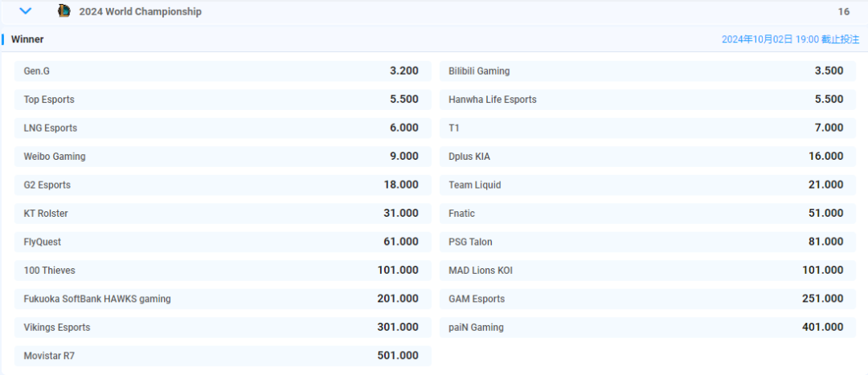The width and height of the screenshot is (868, 375).
Task: Select T1 at 7.000 odds
Action: (647, 128)
